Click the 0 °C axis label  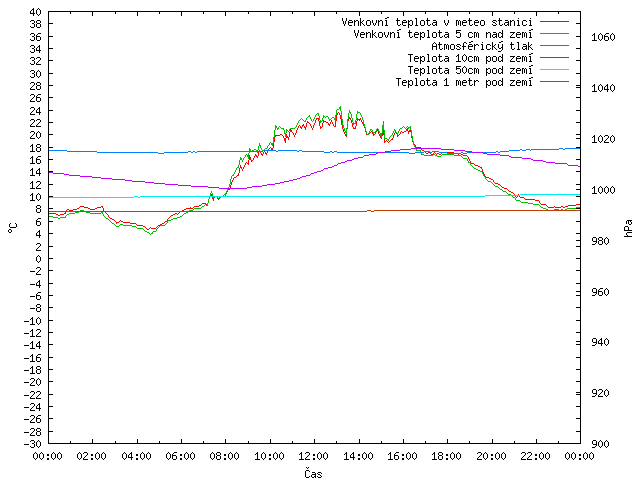pyautogui.click(x=38, y=259)
